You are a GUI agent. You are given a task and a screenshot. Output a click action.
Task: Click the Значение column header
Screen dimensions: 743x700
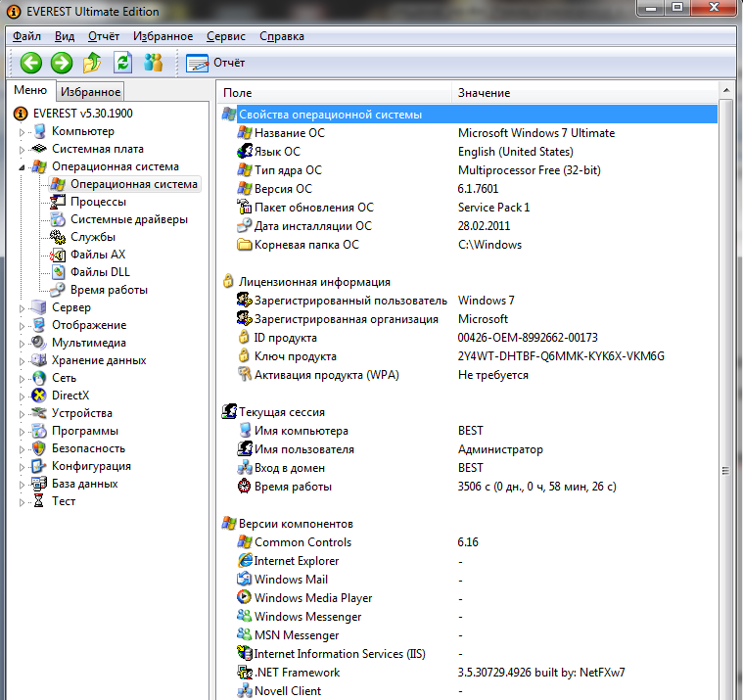585,93
